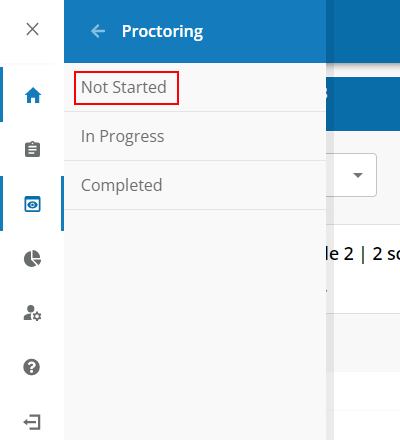Open the user settings gear icon
400x440 pixels.
32,313
